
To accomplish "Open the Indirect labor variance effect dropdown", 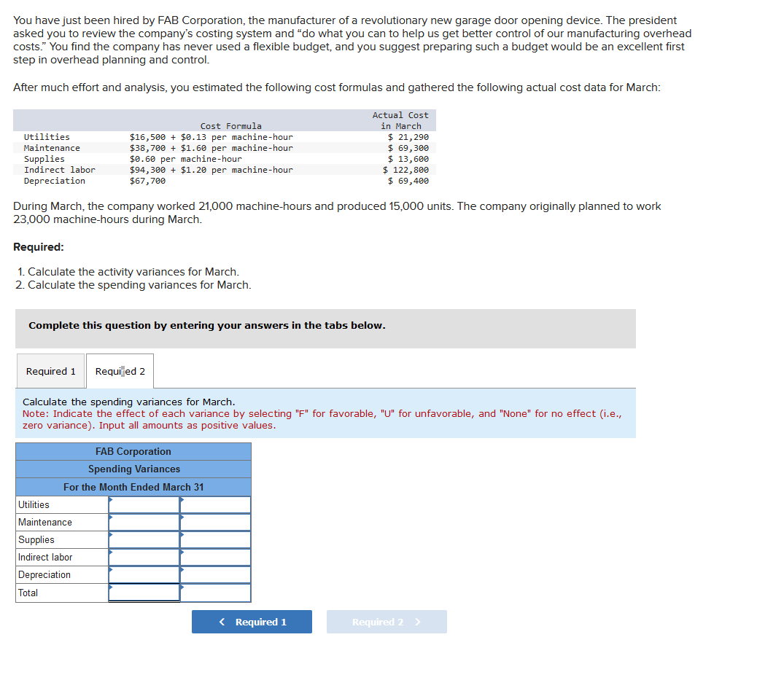I will pyautogui.click(x=215, y=557).
